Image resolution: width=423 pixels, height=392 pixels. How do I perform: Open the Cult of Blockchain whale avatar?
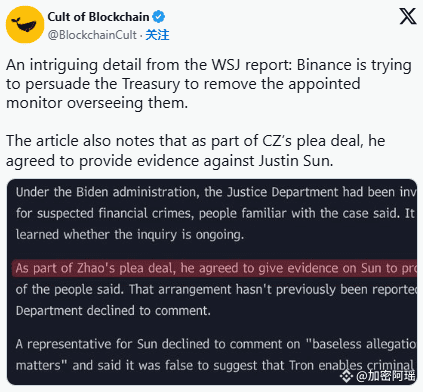pos(25,24)
